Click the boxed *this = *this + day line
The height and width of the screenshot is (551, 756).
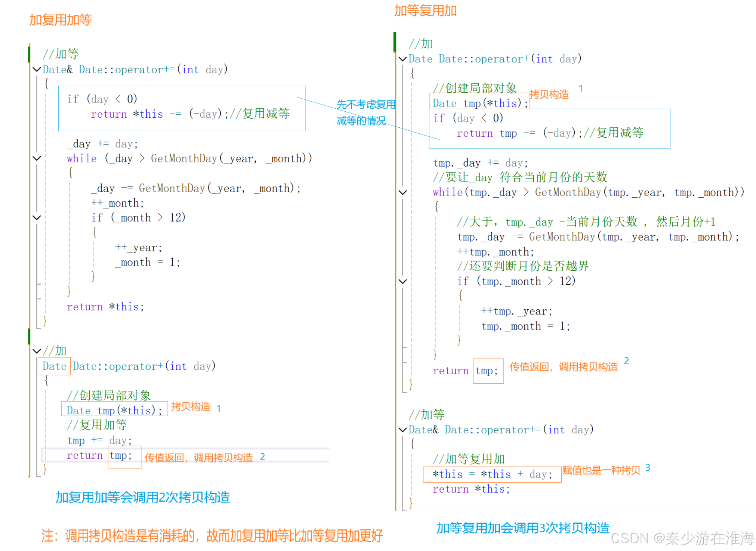(492, 474)
